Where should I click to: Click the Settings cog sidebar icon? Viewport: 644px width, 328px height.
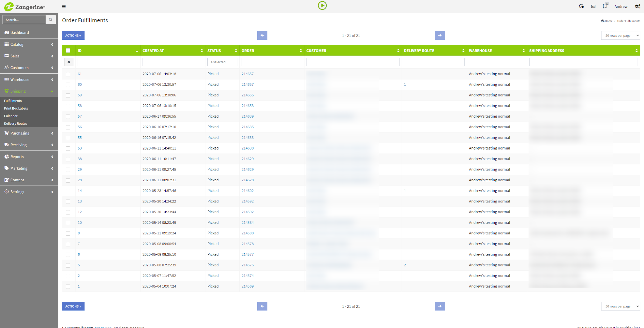tap(7, 191)
